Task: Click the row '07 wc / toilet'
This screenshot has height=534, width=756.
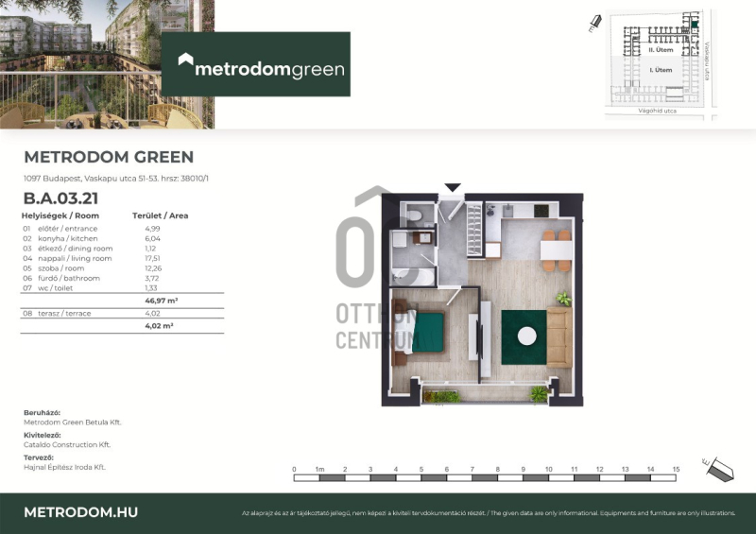Action: [x=92, y=288]
